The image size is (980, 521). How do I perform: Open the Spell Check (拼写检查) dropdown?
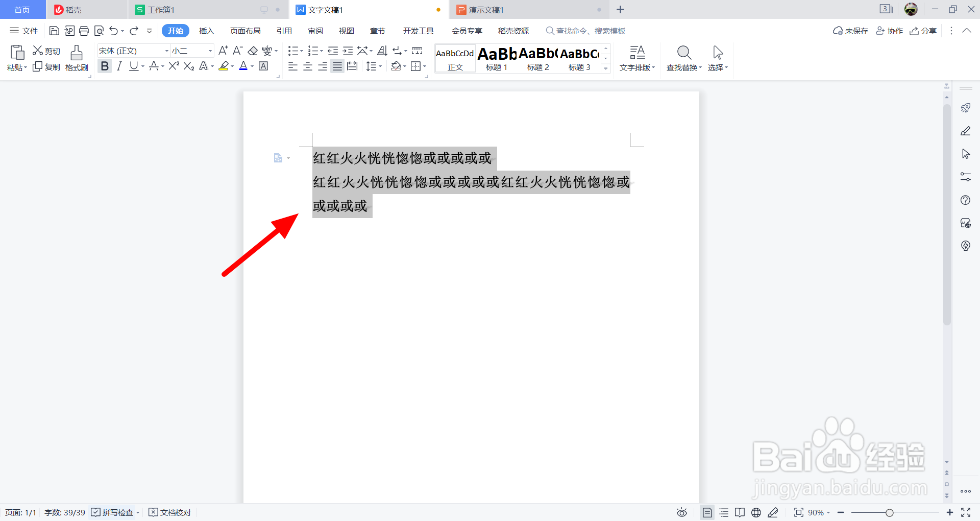point(138,512)
